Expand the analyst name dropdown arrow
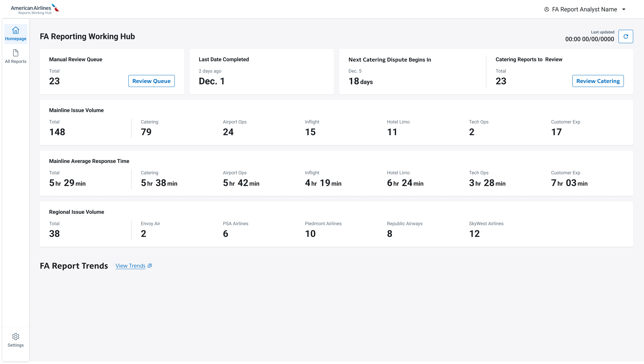 (x=624, y=10)
